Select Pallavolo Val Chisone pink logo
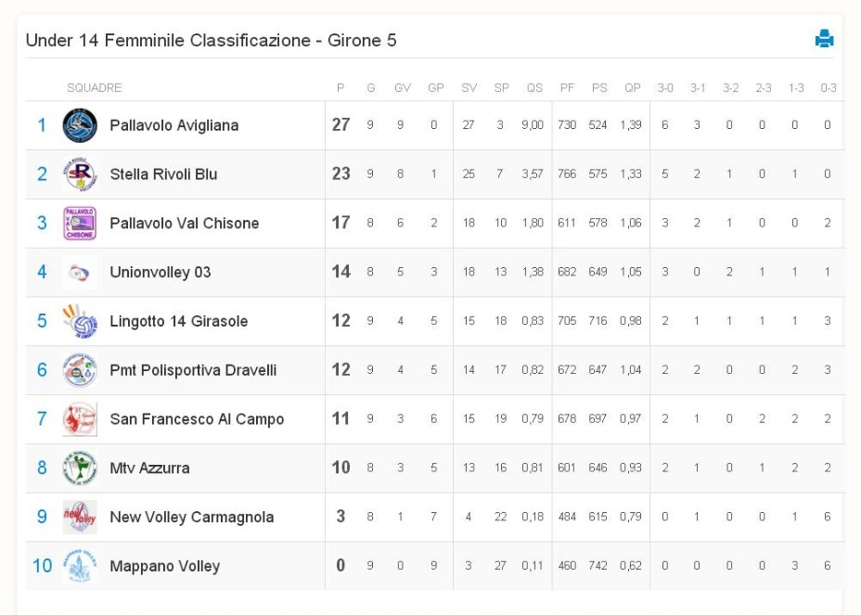The width and height of the screenshot is (861, 616). click(x=80, y=223)
